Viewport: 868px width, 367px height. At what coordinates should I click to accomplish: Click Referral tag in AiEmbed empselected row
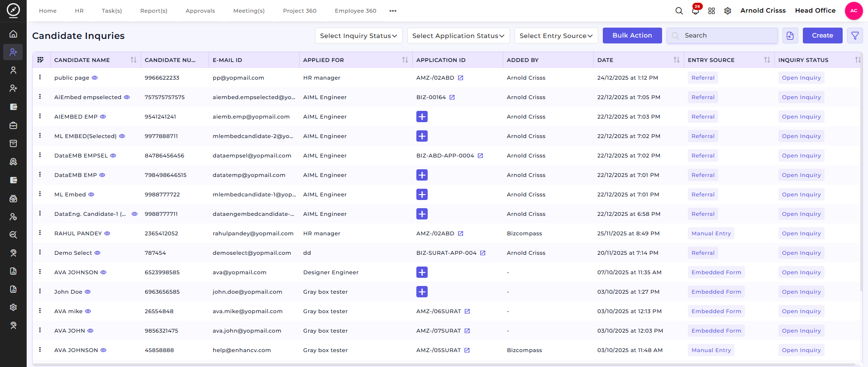coord(703,97)
